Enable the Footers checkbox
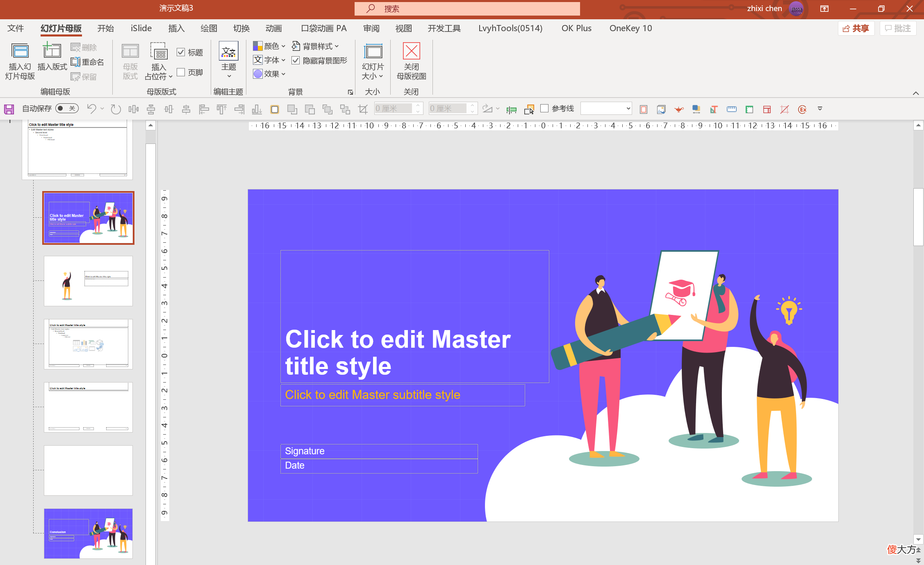 [181, 72]
